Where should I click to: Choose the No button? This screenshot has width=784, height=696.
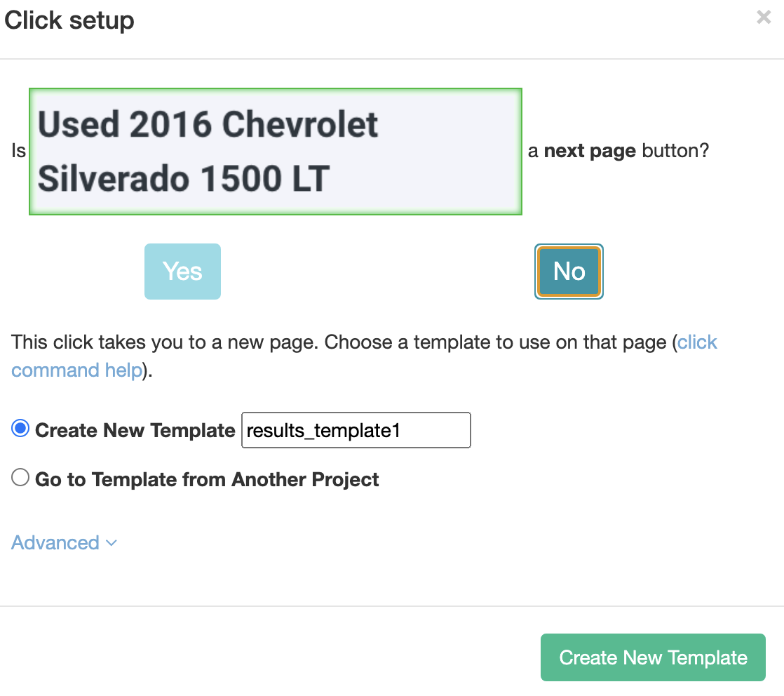click(x=569, y=272)
